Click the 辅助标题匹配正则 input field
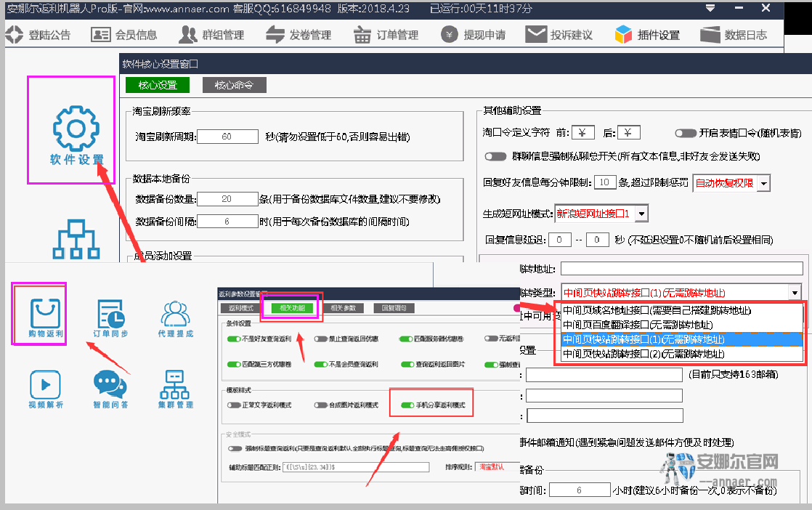Viewport: 812px width, 510px height. click(x=356, y=467)
